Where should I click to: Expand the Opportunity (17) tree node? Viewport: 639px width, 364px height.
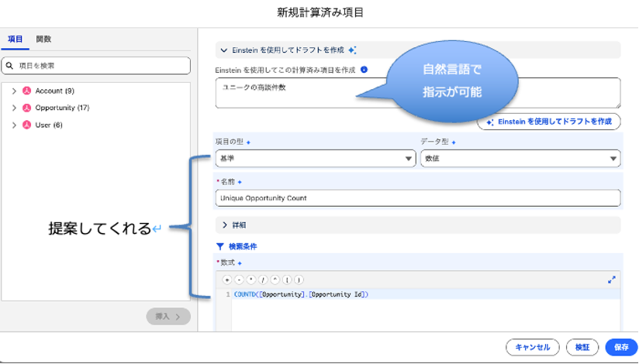(x=14, y=108)
